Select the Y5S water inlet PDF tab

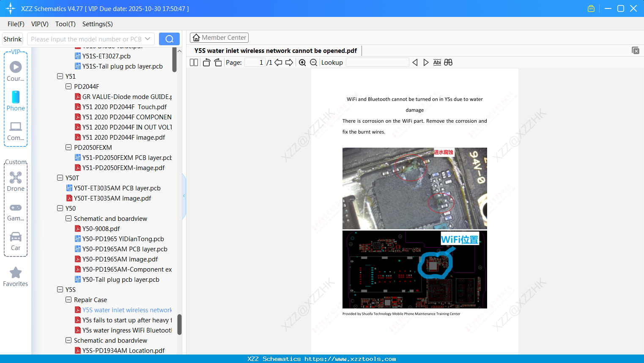[x=276, y=51]
